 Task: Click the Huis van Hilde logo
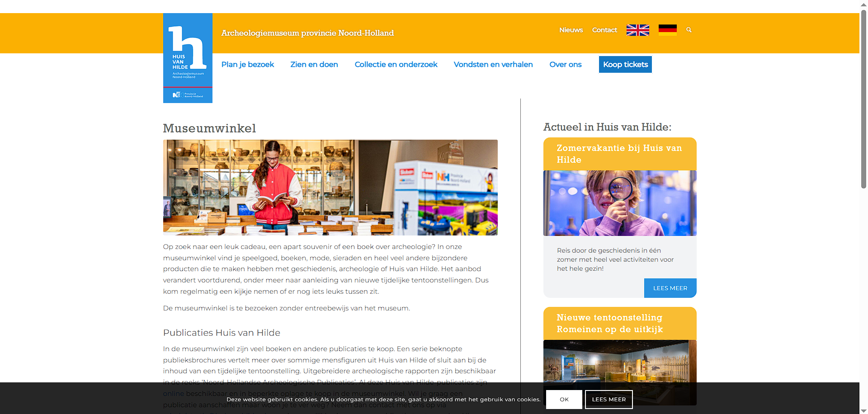pyautogui.click(x=188, y=58)
